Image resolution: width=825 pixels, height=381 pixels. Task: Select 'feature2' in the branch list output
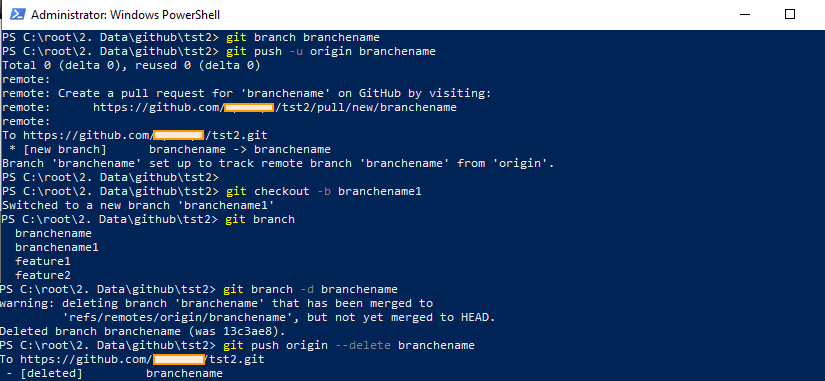[x=43, y=275]
